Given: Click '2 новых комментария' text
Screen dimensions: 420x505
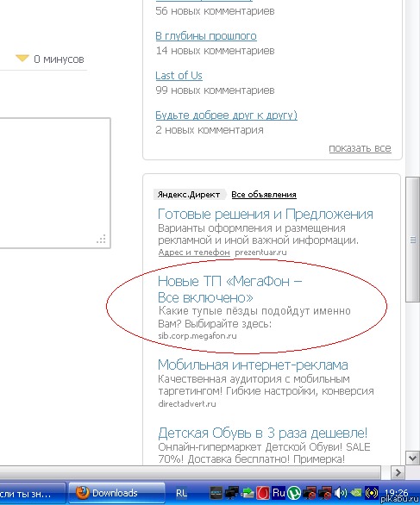Looking at the screenshot, I should point(210,130).
